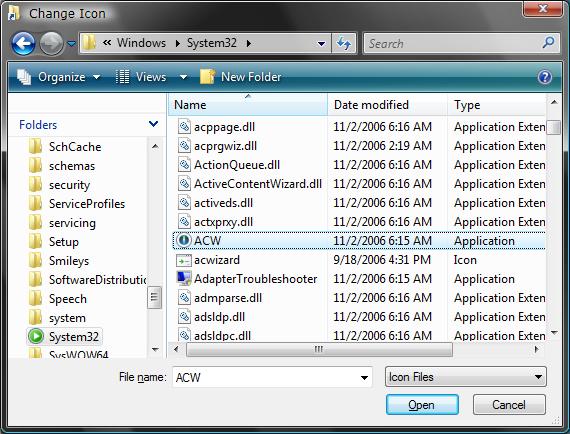Click folder tree scrollbar thumb
The width and height of the screenshot is (570, 434).
(154, 297)
